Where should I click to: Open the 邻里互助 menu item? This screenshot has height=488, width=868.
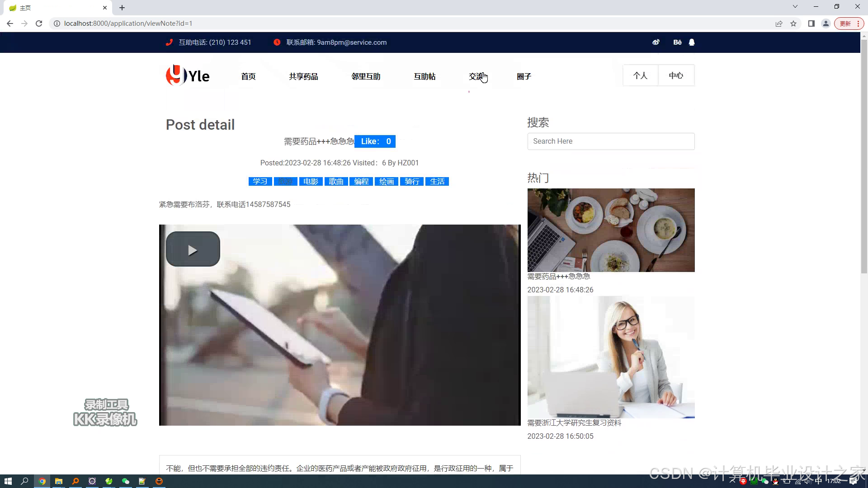point(366,76)
